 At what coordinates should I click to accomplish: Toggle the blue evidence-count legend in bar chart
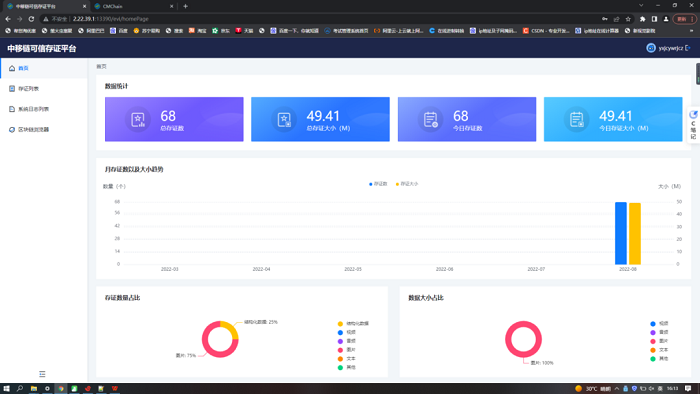[378, 184]
